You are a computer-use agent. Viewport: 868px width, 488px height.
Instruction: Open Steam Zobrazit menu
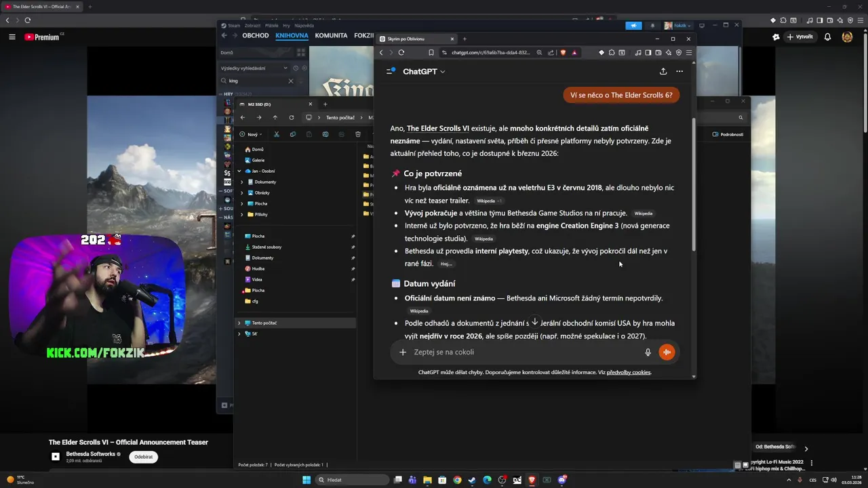click(252, 25)
